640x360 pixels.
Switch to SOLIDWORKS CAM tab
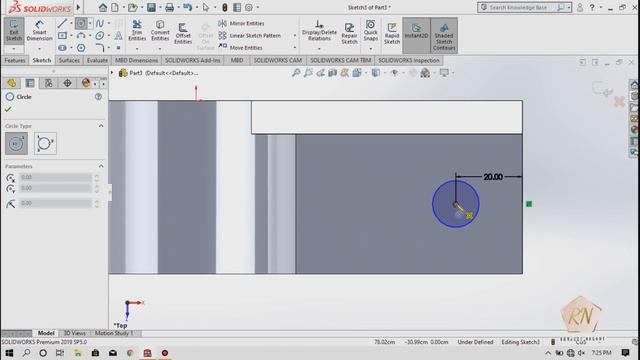pyautogui.click(x=278, y=60)
